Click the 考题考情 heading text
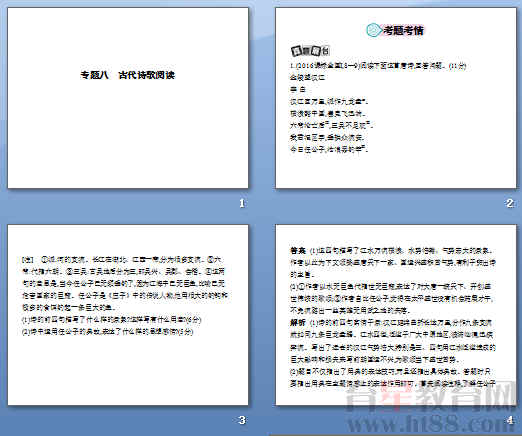The height and width of the screenshot is (436, 522). 403,30
